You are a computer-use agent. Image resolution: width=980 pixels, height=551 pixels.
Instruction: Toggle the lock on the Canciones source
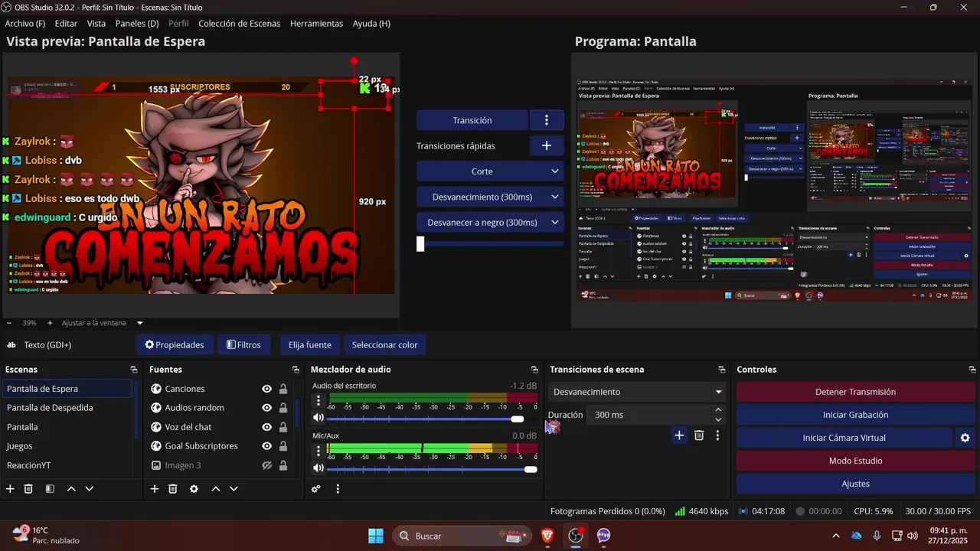point(283,389)
